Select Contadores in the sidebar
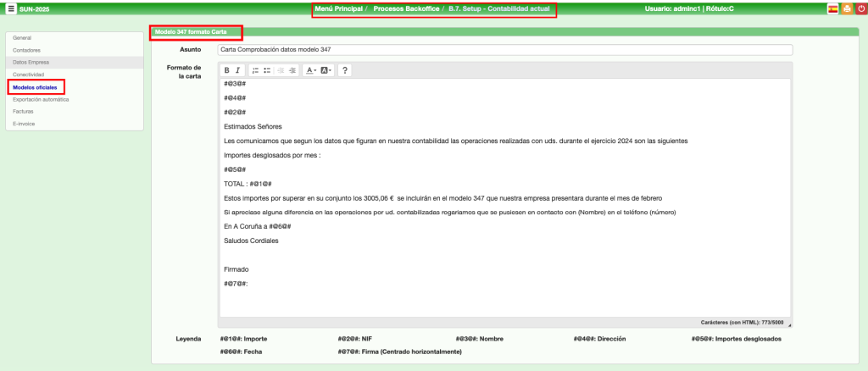This screenshot has height=371, width=868. (26, 50)
